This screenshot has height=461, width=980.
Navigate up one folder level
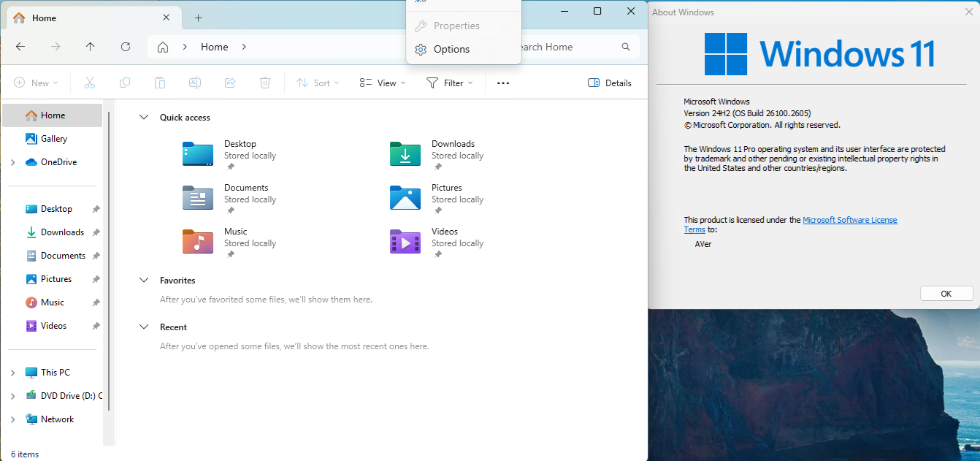91,47
